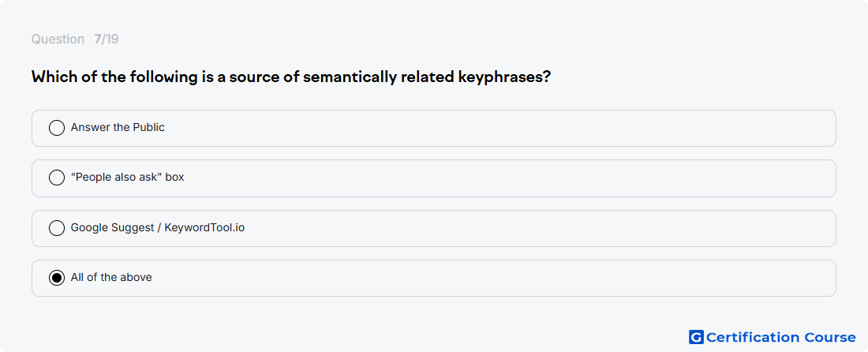This screenshot has height=352, width=868.
Task: Click the 7/19 question counter
Action: coord(107,39)
